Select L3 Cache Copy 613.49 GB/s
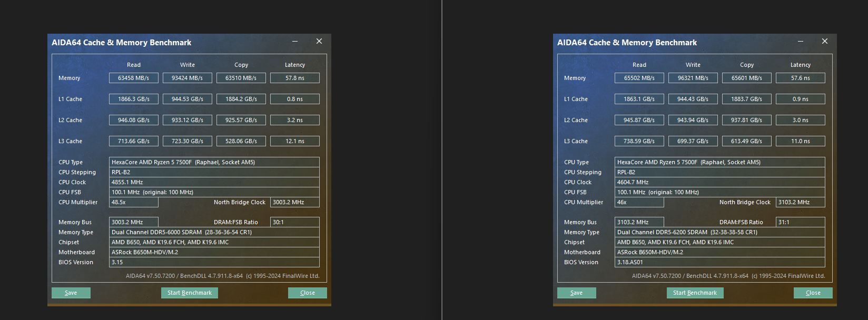Screen dimensions: 868x320 pos(747,141)
